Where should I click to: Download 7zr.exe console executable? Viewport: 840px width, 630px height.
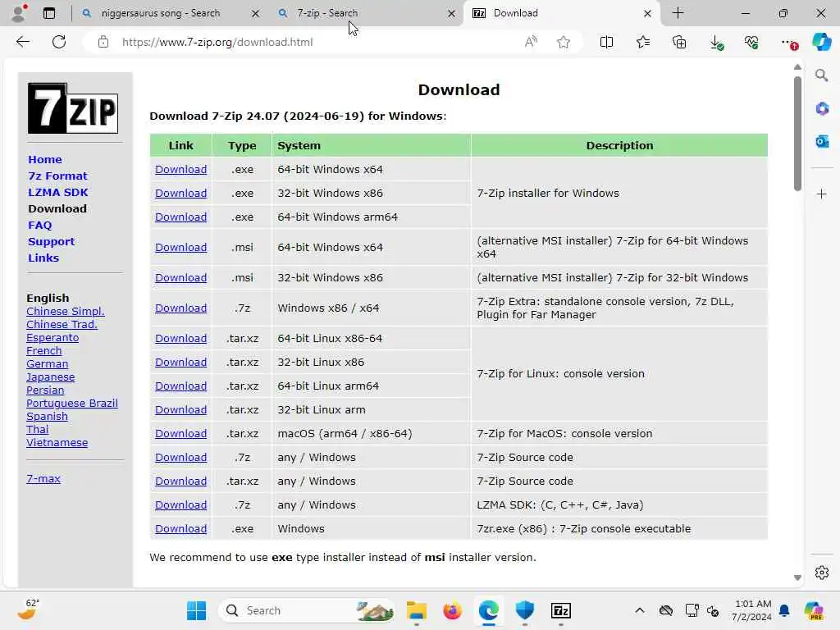[181, 529]
